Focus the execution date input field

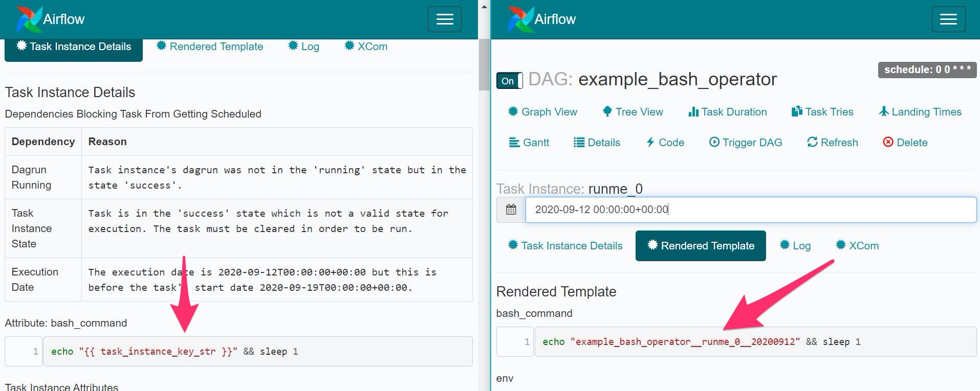pos(751,210)
